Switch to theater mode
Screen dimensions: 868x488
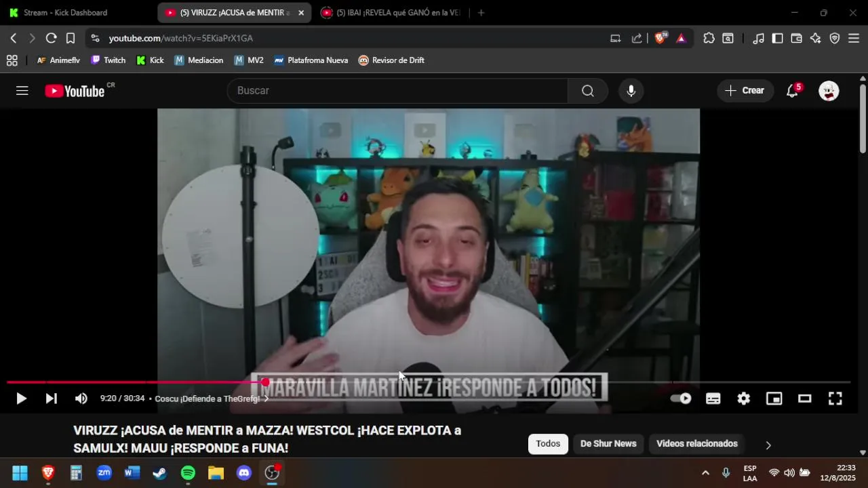pos(805,399)
